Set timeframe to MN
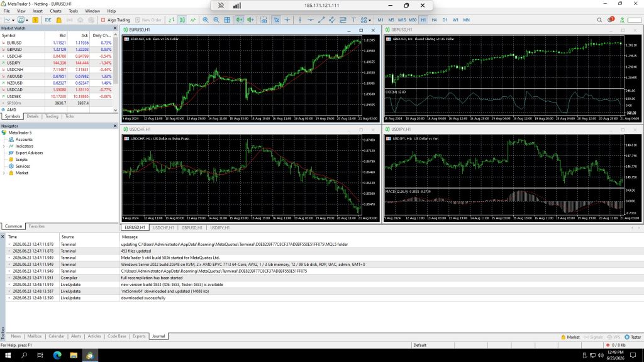Screen dimensions: 644x362 click(x=466, y=19)
